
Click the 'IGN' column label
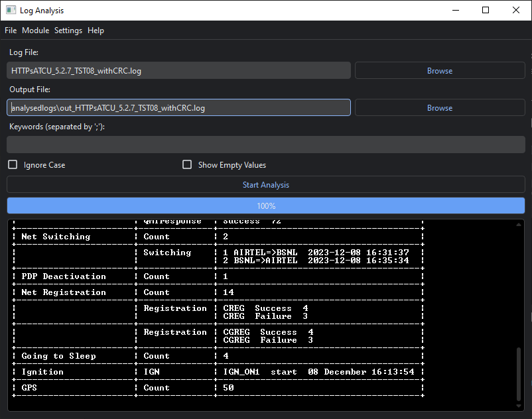(x=152, y=372)
